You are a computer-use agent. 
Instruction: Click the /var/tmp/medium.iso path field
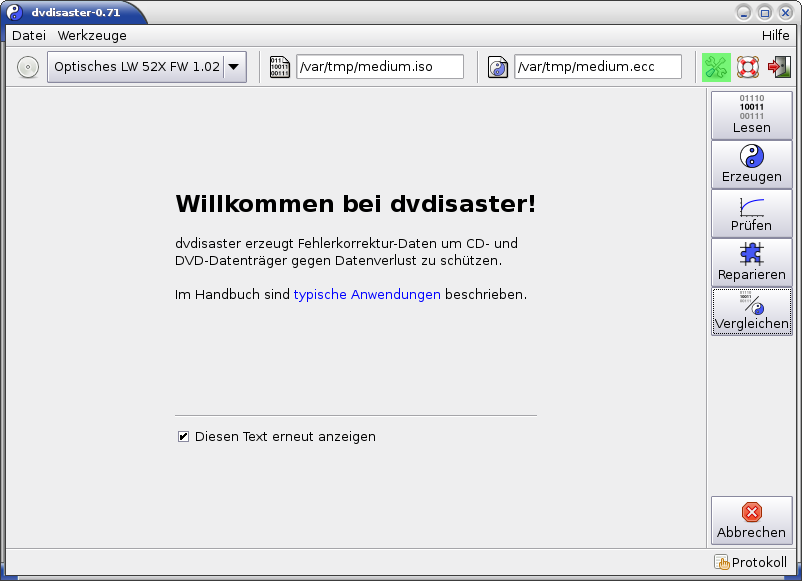pos(380,66)
